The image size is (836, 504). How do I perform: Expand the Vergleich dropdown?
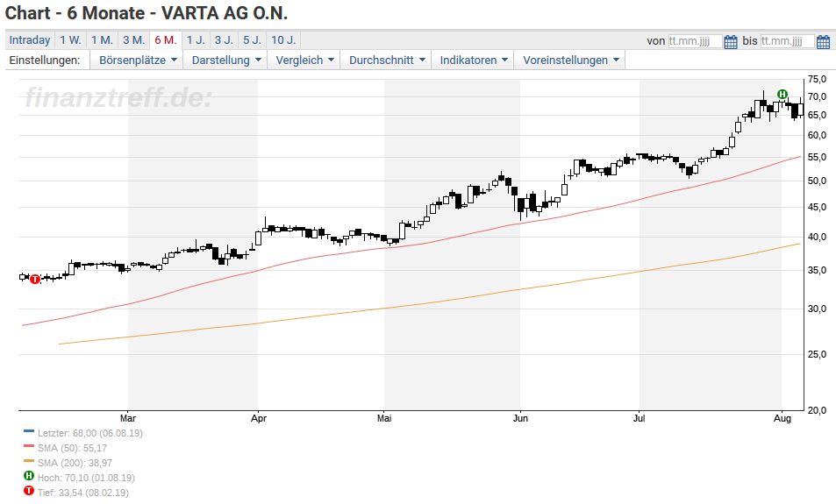pyautogui.click(x=304, y=60)
